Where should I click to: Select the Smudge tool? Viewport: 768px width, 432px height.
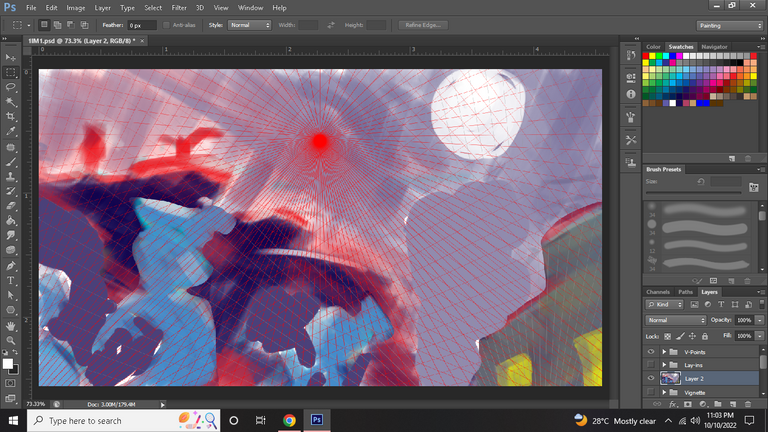tap(10, 235)
